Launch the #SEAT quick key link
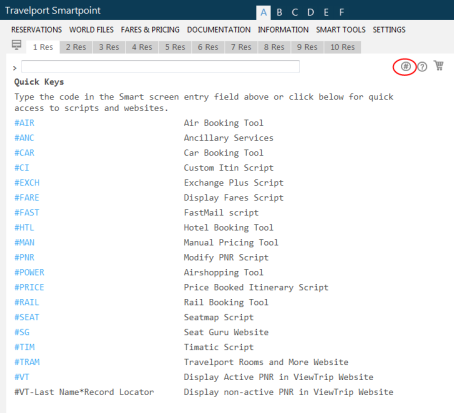454x413 pixels. coord(27,317)
